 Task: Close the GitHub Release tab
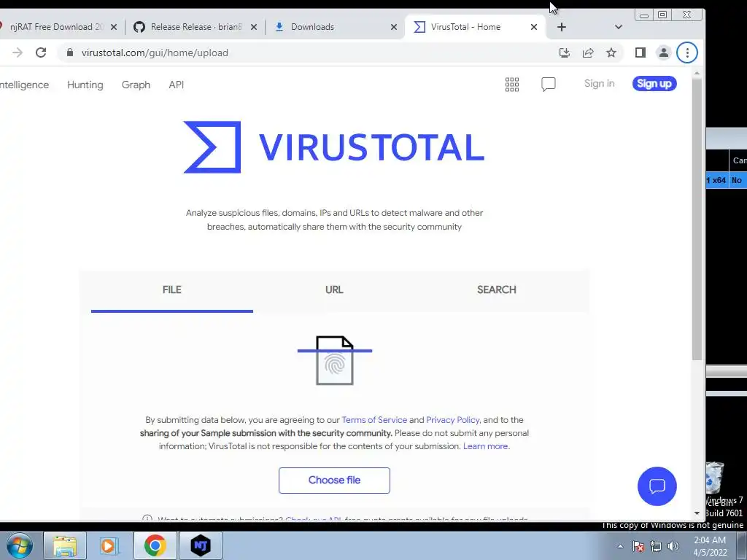(x=254, y=27)
